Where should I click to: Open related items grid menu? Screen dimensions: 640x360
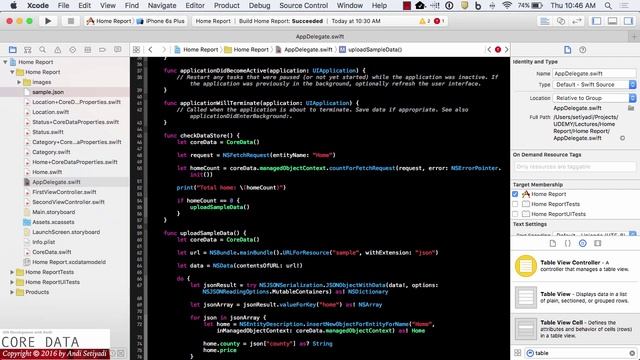pyautogui.click(x=136, y=50)
